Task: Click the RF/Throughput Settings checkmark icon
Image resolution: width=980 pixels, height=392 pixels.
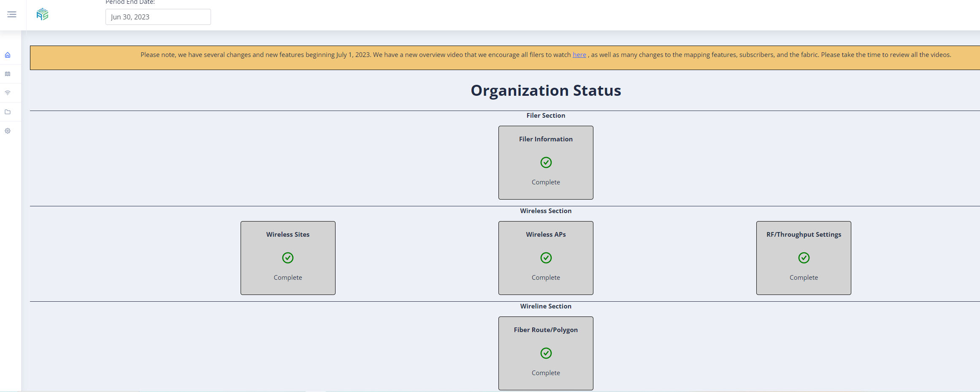Action: [x=804, y=258]
